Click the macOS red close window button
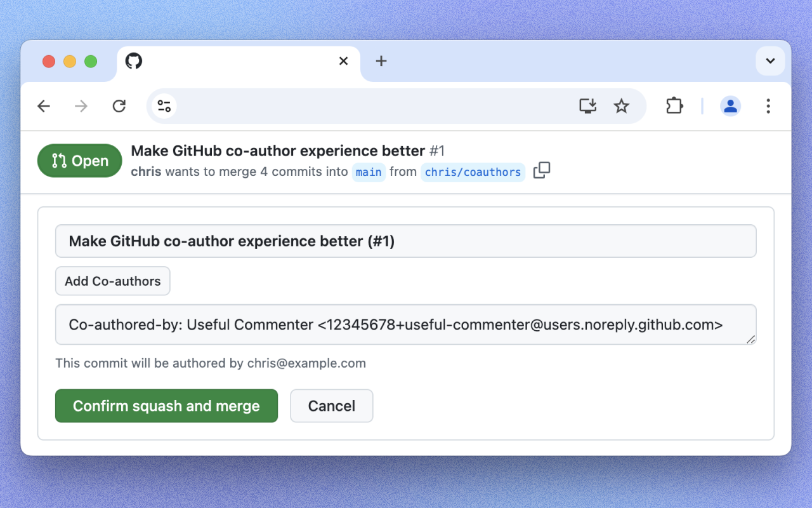Screen dimensions: 812x508 49,62
